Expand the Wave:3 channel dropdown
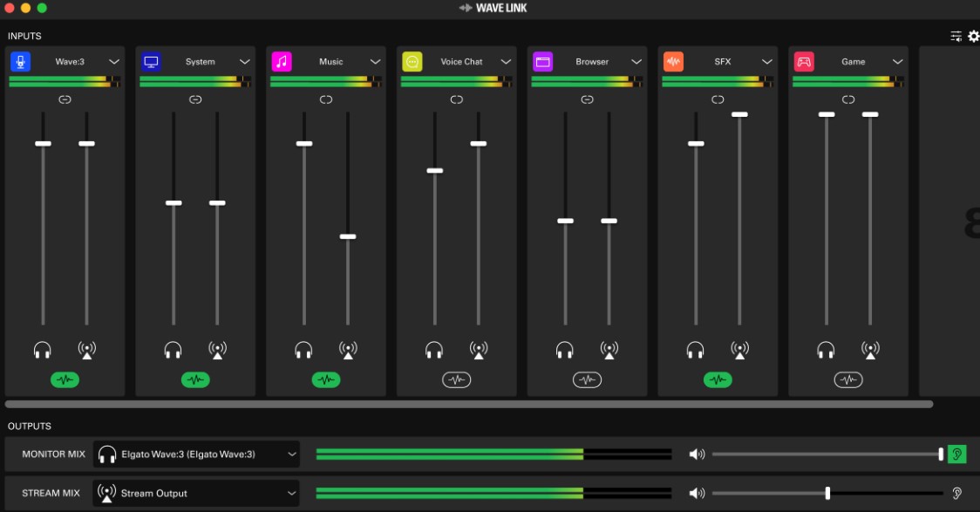 click(114, 62)
